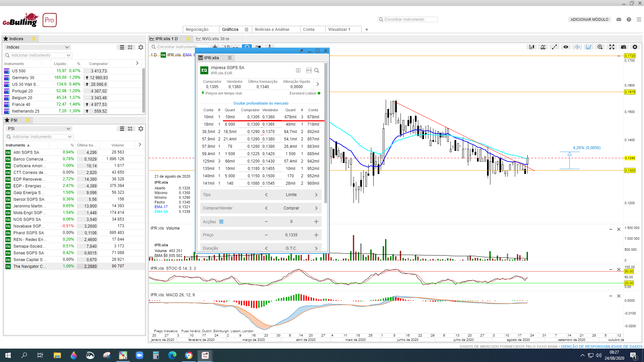The height and width of the screenshot is (362, 644).
Task: Open the PSI watchlist dropdown
Action: [68, 129]
